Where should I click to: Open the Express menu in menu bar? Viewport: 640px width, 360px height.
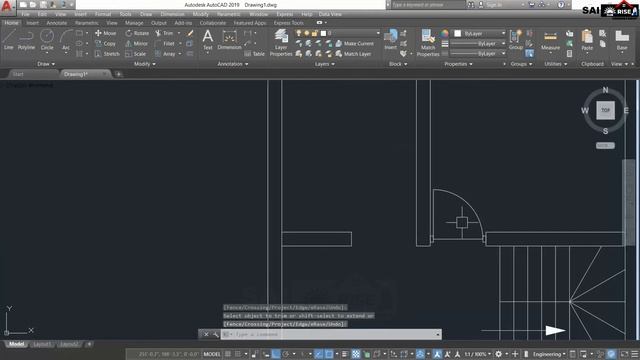(284, 14)
